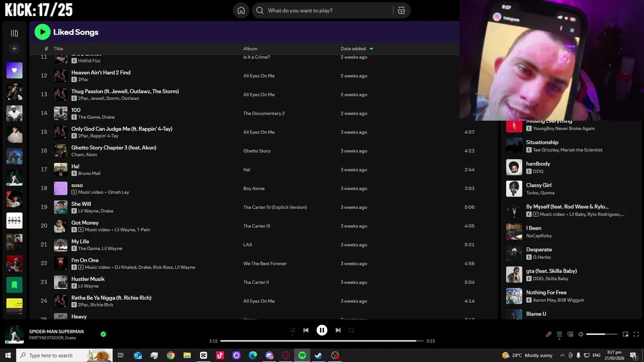Select Hustler Musik track
The width and height of the screenshot is (644, 362).
click(88, 279)
